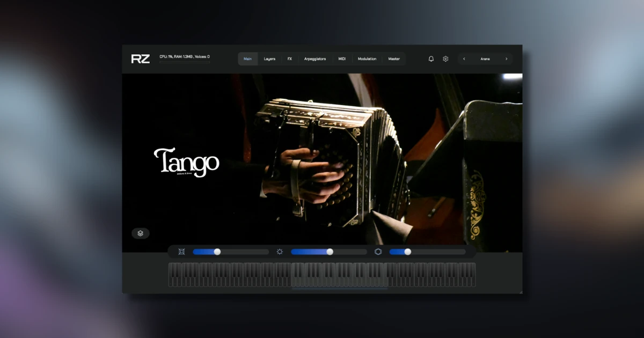
Task: Click the brightness sun icon before the middle slider
Action: click(280, 251)
